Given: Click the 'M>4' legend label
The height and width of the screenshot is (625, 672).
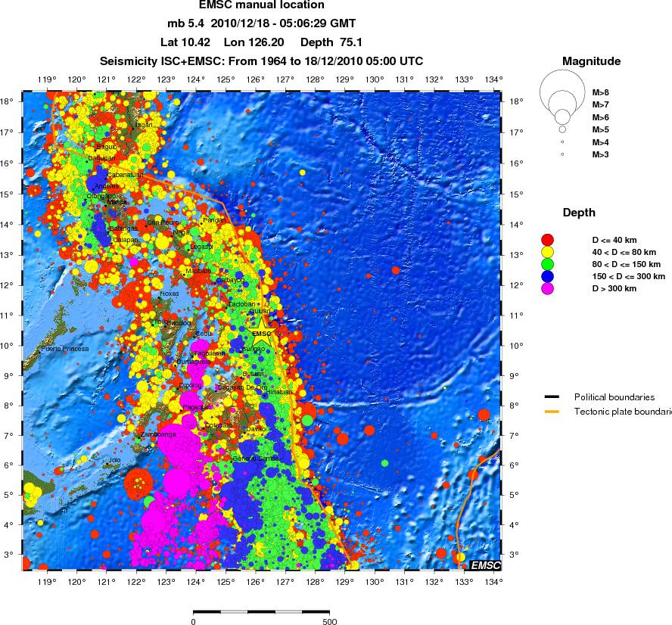Looking at the screenshot, I should click(600, 142).
